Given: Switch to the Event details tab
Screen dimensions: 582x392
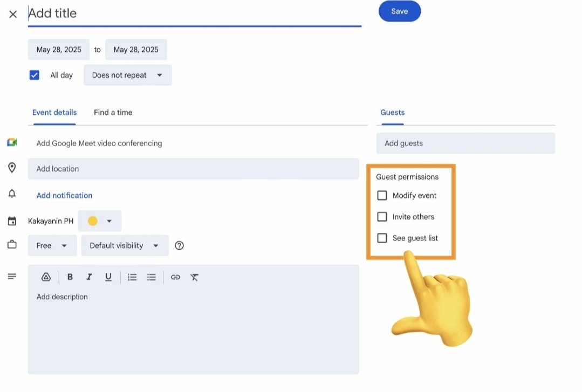Looking at the screenshot, I should coord(54,113).
